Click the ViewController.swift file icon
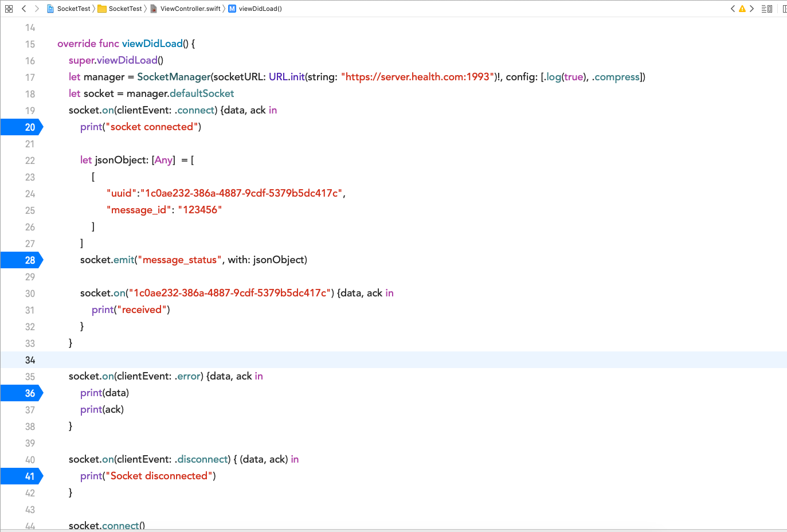 click(x=152, y=9)
